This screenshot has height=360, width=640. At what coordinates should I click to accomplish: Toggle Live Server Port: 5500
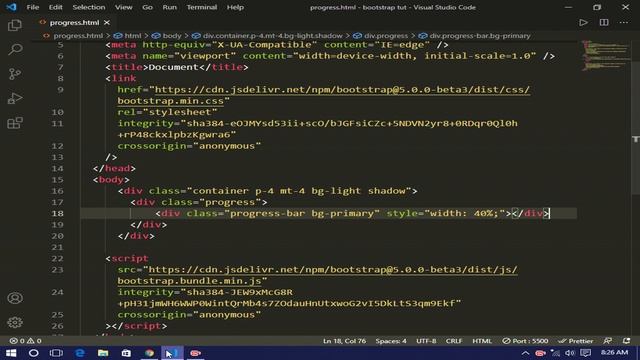pos(525,341)
